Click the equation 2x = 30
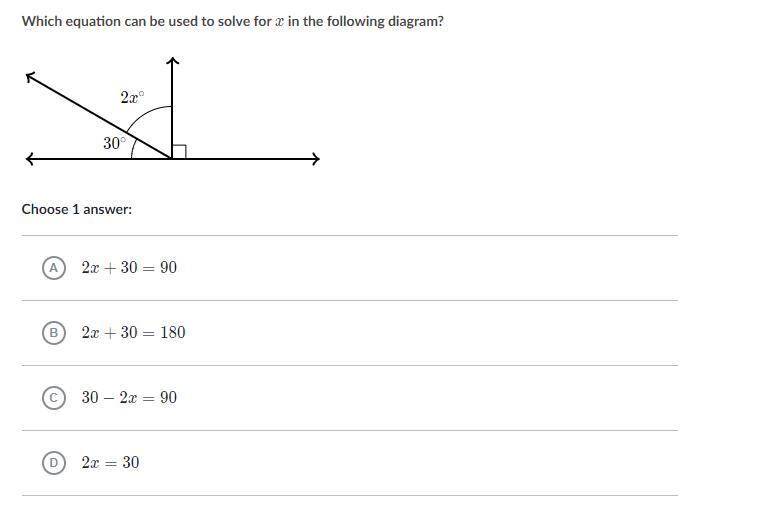This screenshot has width=774, height=517. [111, 463]
